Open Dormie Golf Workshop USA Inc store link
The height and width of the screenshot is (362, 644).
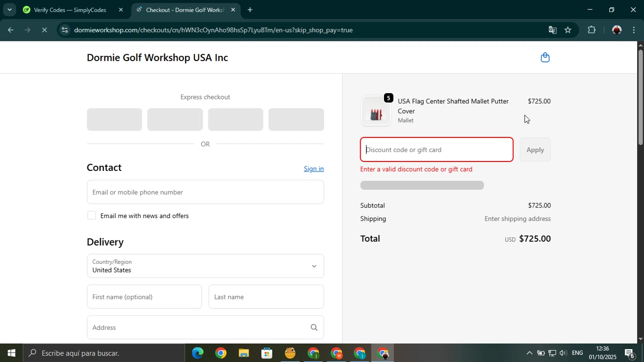[x=157, y=58]
